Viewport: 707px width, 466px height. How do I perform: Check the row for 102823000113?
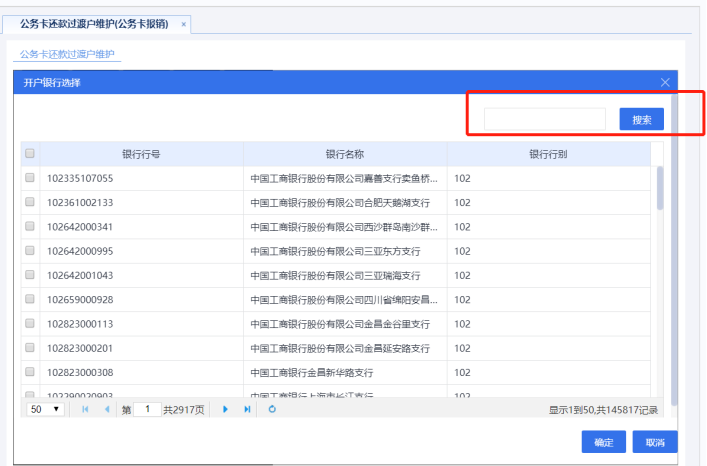coord(30,324)
